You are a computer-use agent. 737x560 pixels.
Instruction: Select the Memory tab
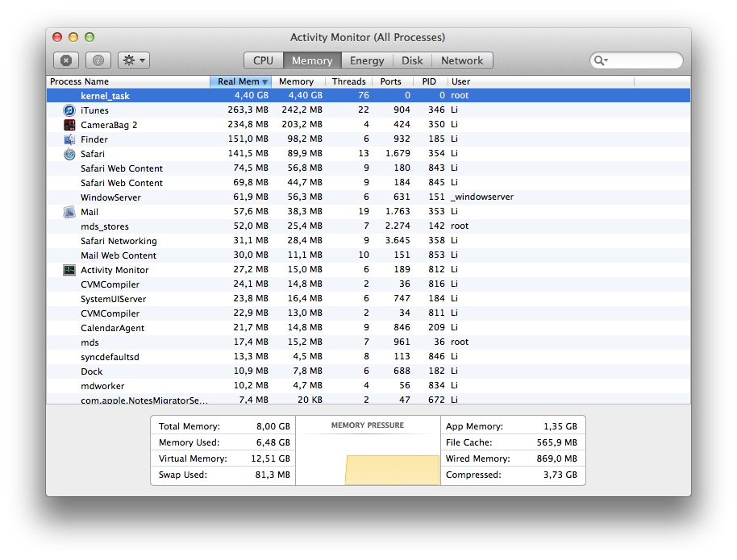click(x=311, y=60)
